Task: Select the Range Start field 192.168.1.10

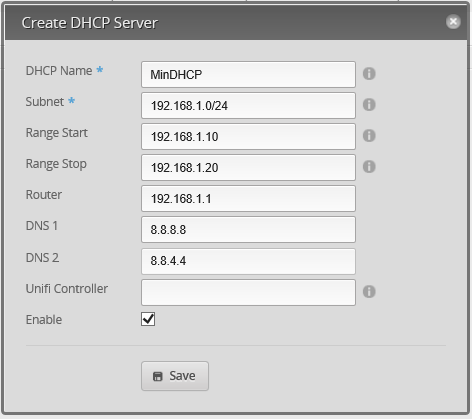Action: pyautogui.click(x=248, y=137)
